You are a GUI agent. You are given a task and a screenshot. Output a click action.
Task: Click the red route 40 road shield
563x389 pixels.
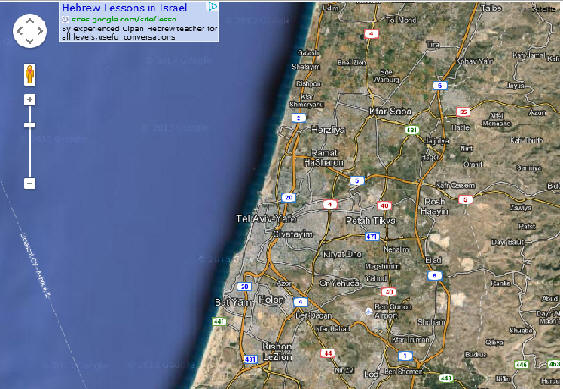[x=384, y=206]
